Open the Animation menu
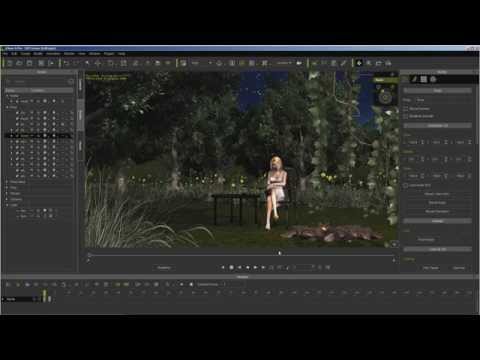480x360 pixels. click(x=53, y=54)
